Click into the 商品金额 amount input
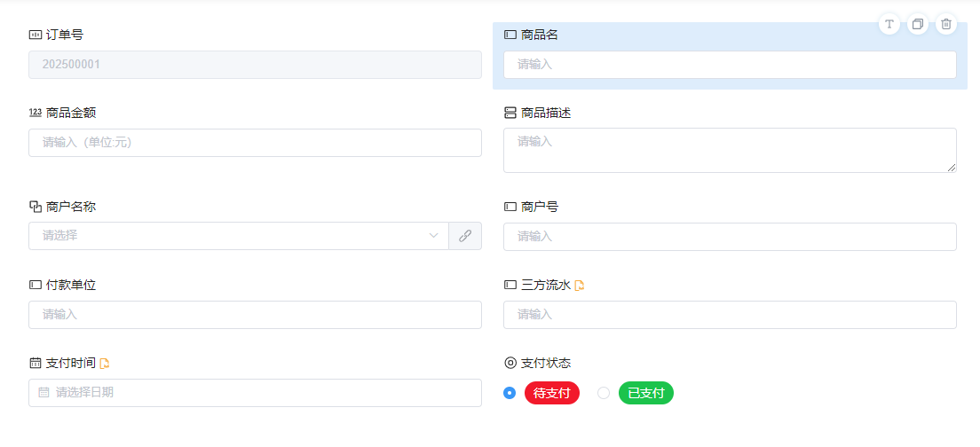Screen dimensions: 980x447 tap(255, 143)
